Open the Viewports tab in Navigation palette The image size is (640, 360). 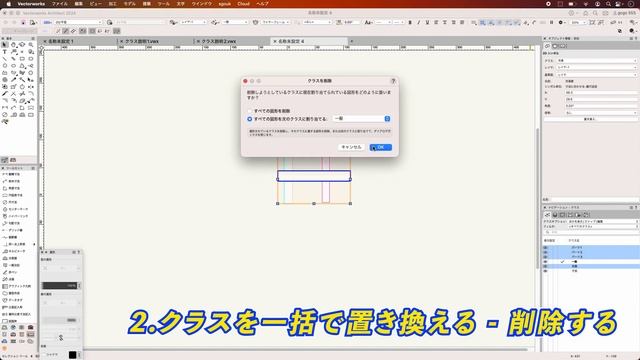[x=571, y=215]
